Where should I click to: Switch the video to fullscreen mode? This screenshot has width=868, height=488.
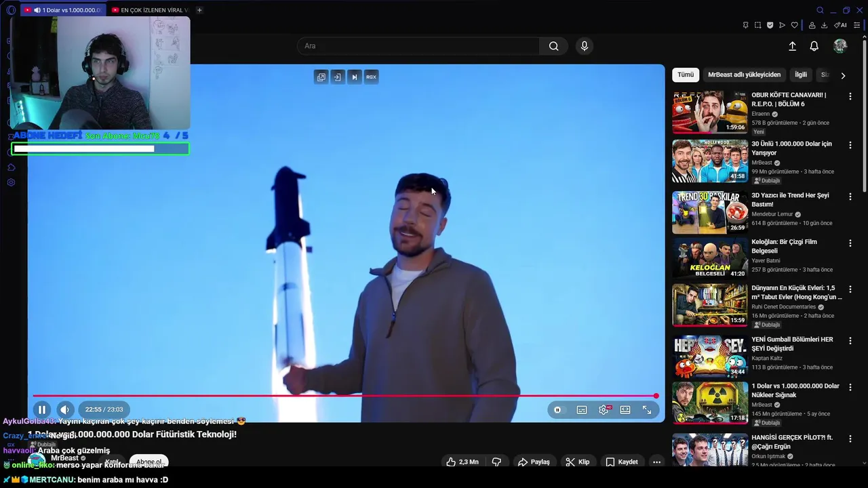pos(647,410)
